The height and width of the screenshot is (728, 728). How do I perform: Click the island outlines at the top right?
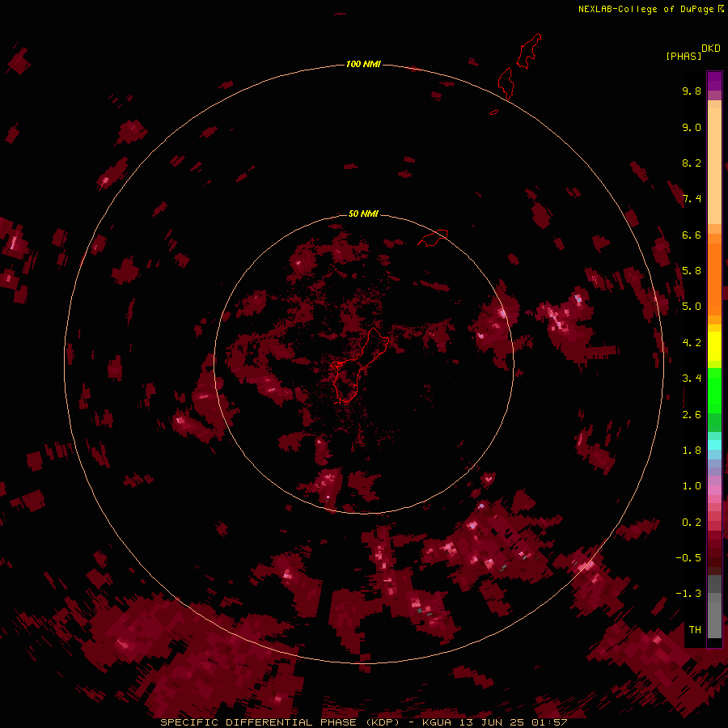(519, 67)
